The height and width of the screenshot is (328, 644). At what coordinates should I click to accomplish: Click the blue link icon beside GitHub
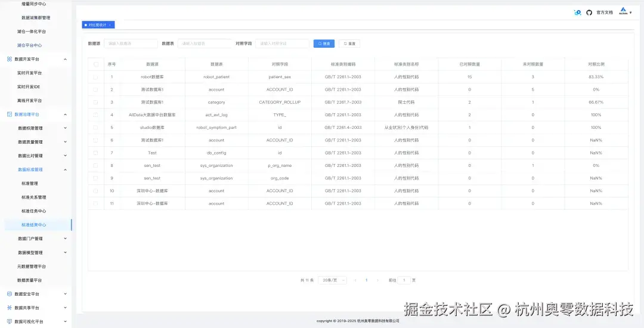(x=577, y=13)
